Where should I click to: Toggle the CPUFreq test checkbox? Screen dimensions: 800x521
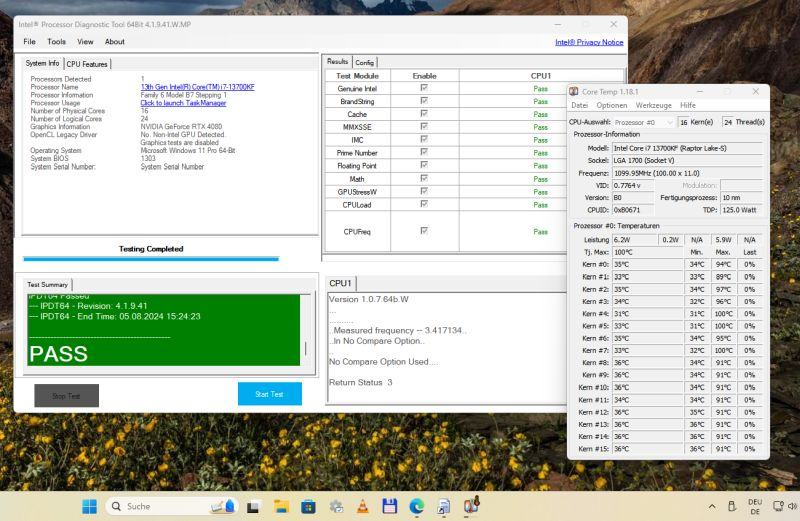tap(423, 231)
